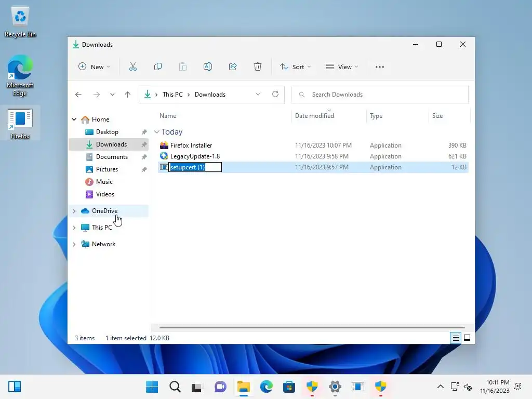Viewport: 532px width, 399px height.
Task: Open the View dropdown menu
Action: 342,67
